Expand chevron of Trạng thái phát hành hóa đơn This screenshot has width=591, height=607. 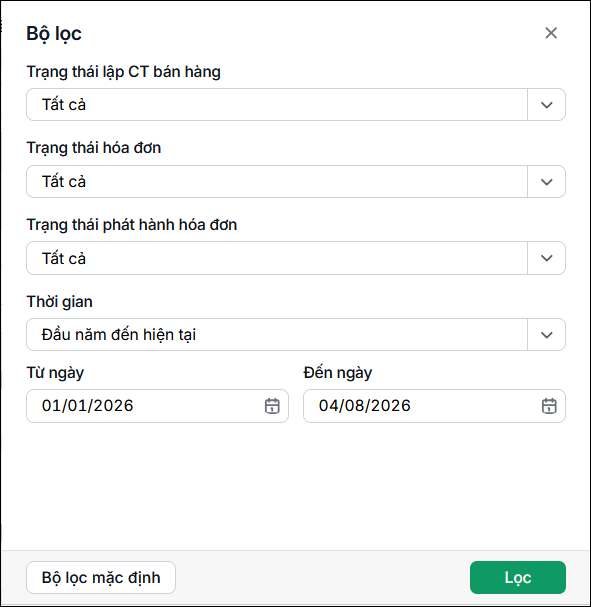click(546, 258)
